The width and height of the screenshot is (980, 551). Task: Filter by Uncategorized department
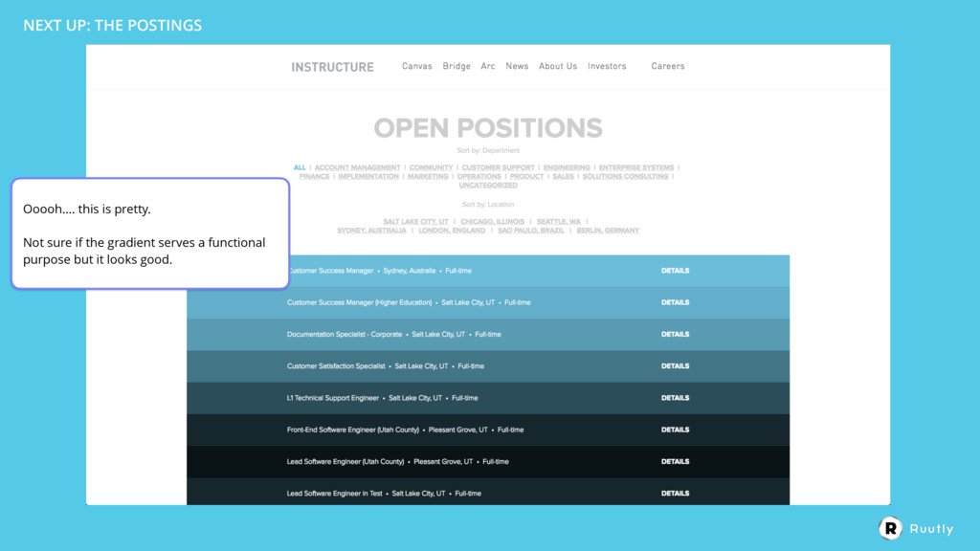488,185
